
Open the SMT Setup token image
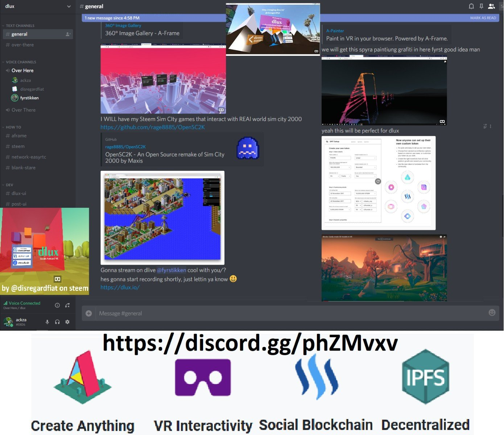pyautogui.click(x=379, y=183)
